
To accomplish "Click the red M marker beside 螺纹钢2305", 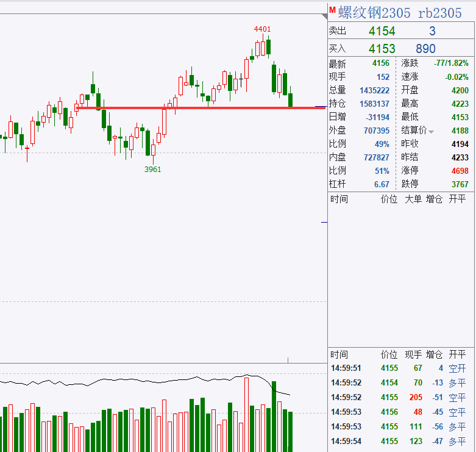I will (x=332, y=10).
